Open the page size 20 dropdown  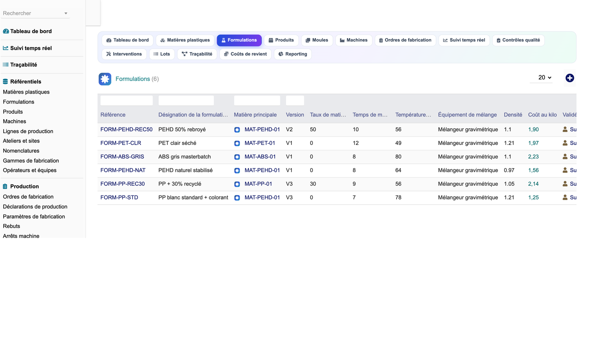(x=545, y=77)
